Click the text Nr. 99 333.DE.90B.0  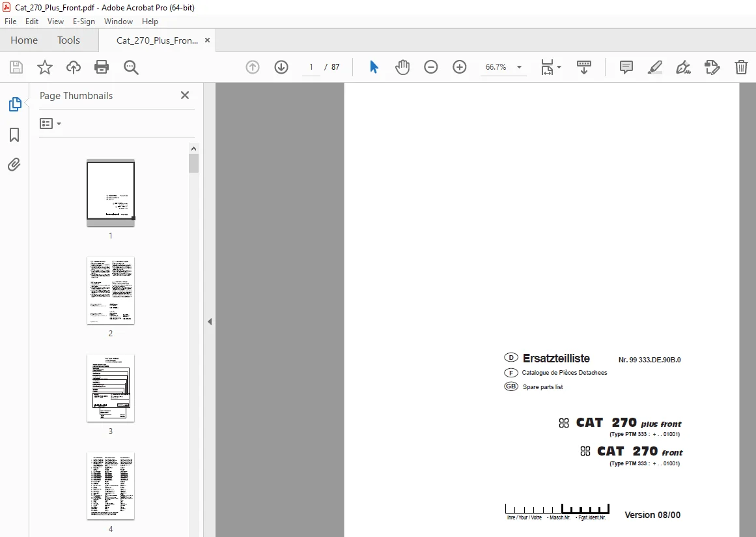tap(649, 360)
